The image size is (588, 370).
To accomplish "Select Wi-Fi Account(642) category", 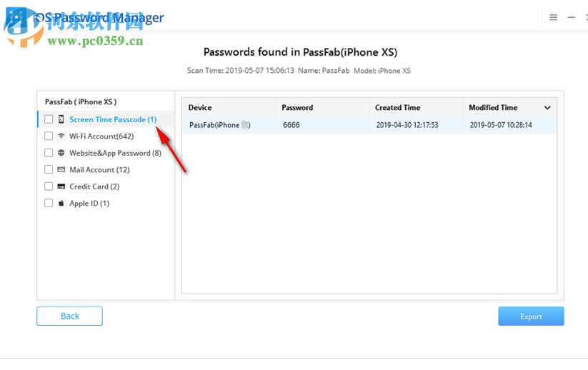I will (101, 136).
